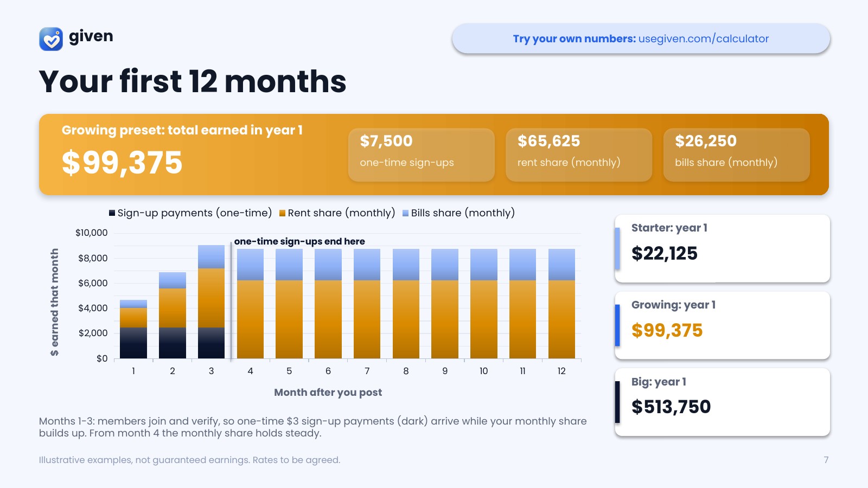868x488 pixels.
Task: Click the $26,250 bills share tile
Action: click(736, 155)
